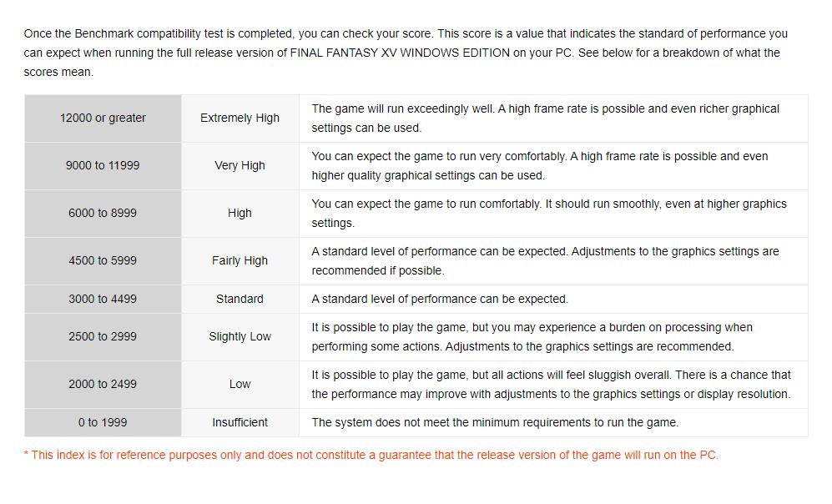The width and height of the screenshot is (832, 504).
Task: Select the "Slightly Low" rating label
Action: point(240,337)
